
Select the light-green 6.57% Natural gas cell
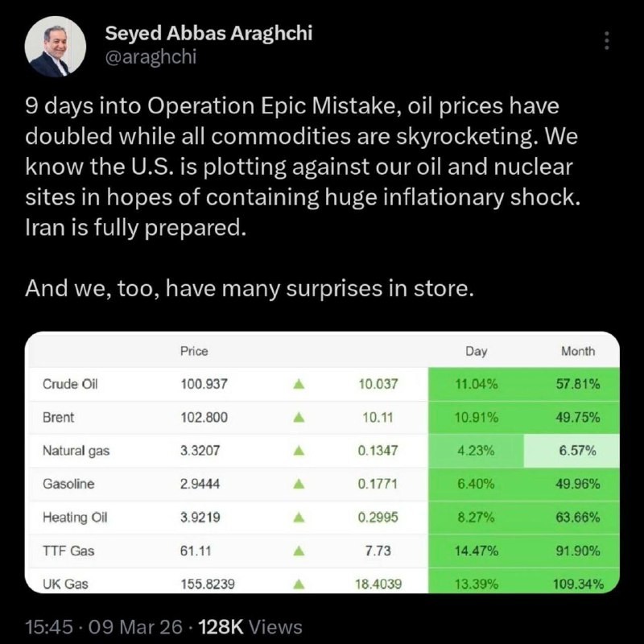click(x=572, y=452)
